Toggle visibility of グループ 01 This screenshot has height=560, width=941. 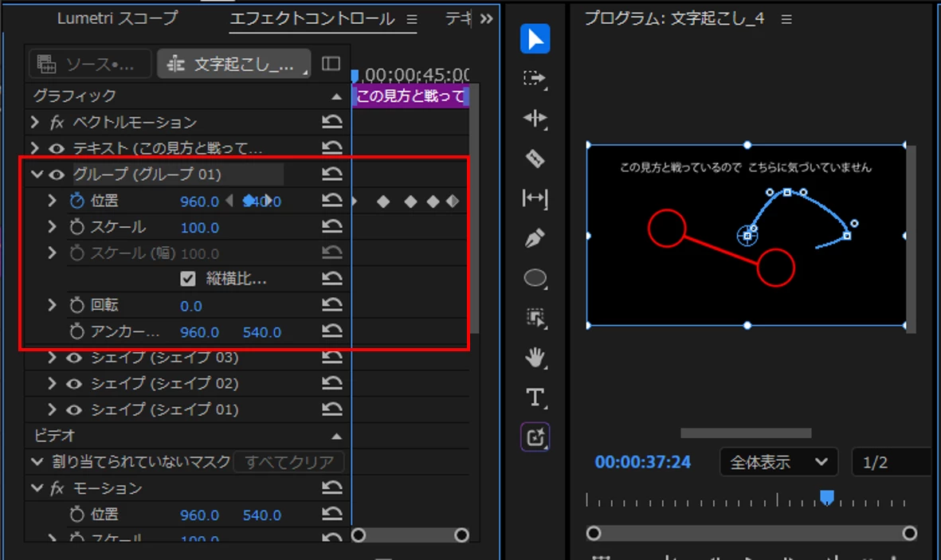point(57,174)
